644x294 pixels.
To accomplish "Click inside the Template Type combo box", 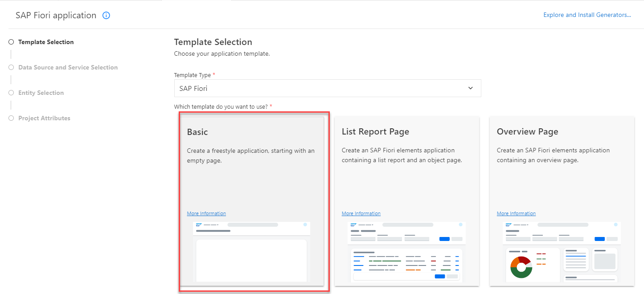I will pos(312,88).
